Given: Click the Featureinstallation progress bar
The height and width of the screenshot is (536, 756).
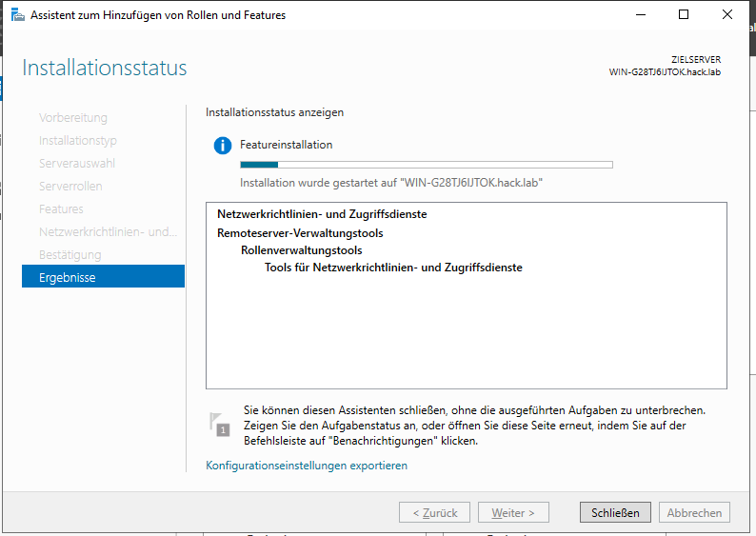Looking at the screenshot, I should tap(426, 165).
